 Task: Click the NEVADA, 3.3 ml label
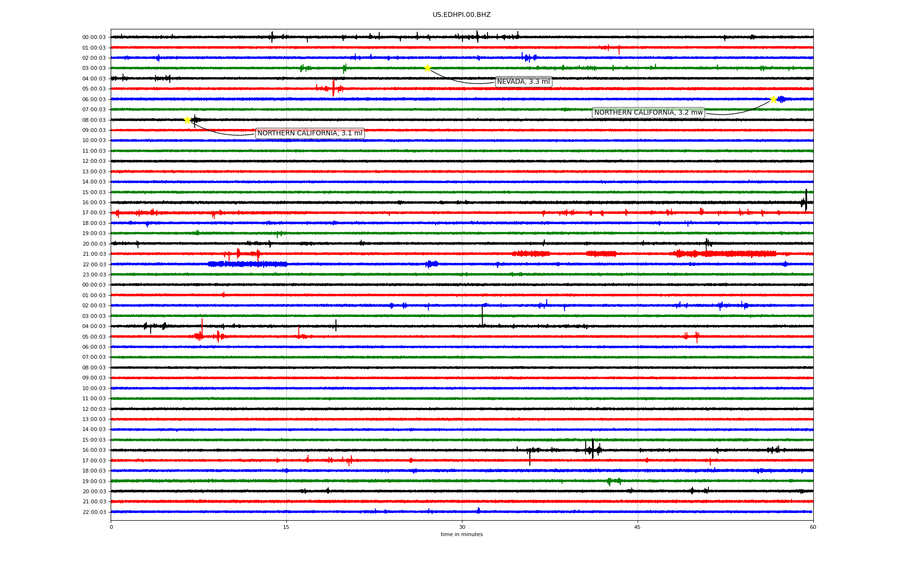(523, 82)
